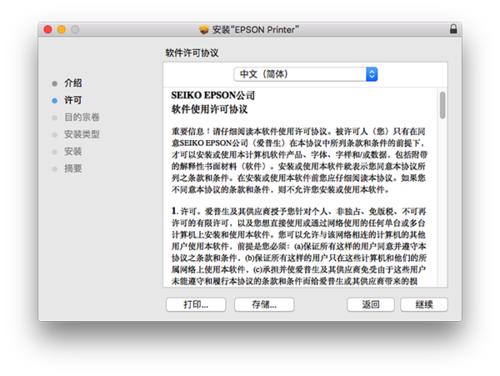
Task: Click the 安装 step in sidebar
Action: [73, 151]
